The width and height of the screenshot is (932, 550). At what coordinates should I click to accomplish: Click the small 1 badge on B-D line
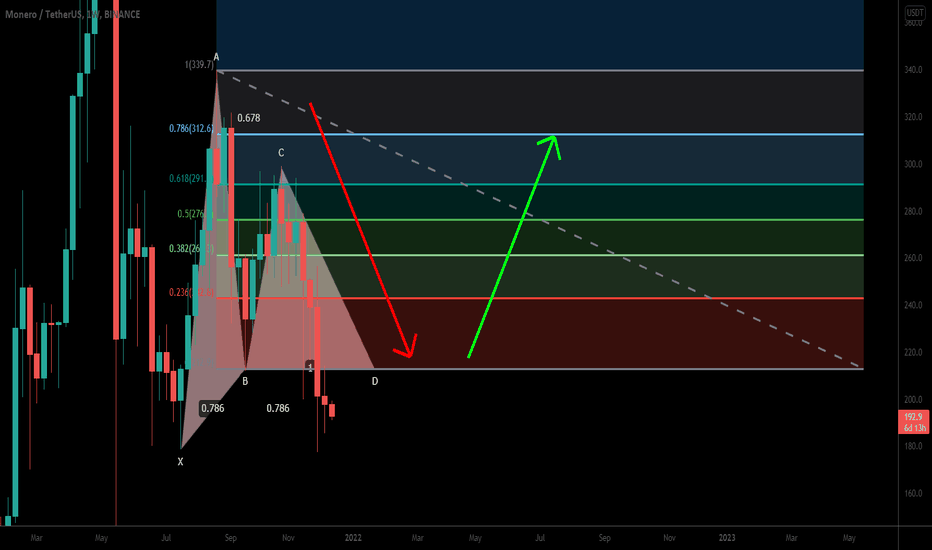310,366
